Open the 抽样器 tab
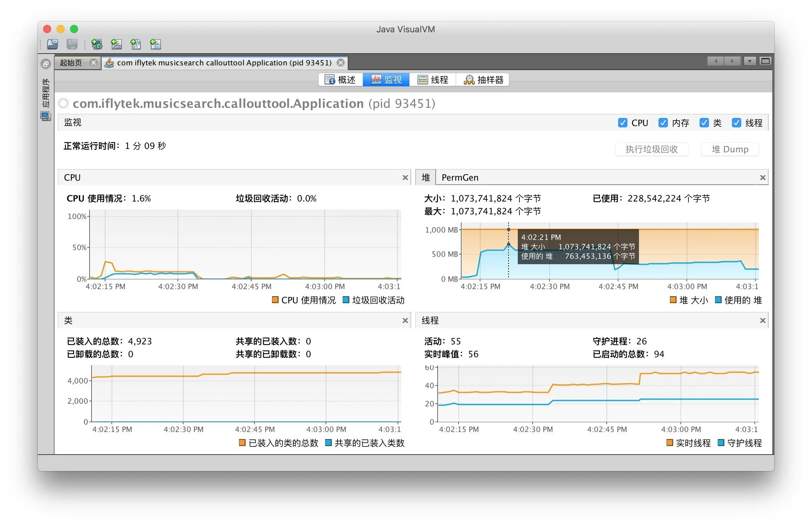Screen dimensions: 812x525 point(483,80)
